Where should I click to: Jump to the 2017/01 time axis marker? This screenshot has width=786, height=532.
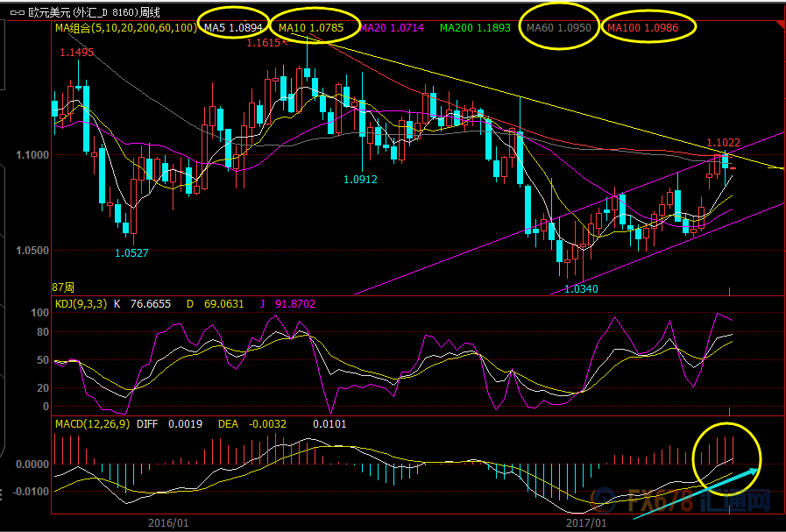pyautogui.click(x=584, y=523)
